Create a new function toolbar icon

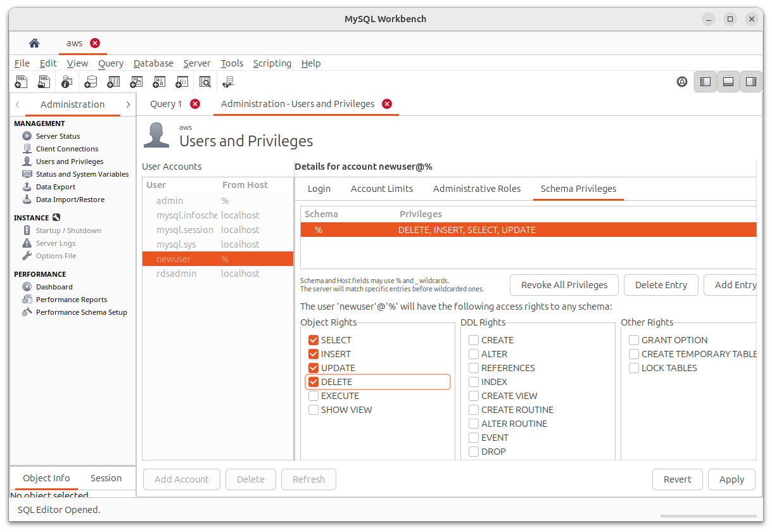182,82
